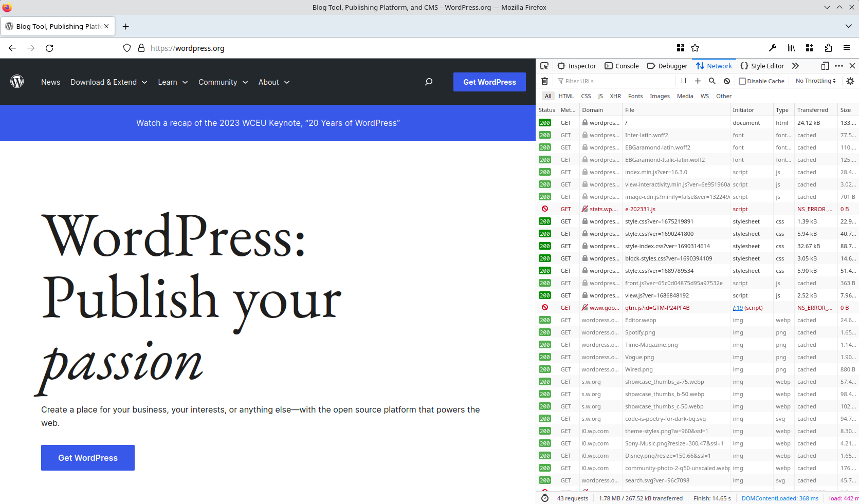Open the Firefox hamburger application menu
The height and width of the screenshot is (504, 859).
click(847, 48)
